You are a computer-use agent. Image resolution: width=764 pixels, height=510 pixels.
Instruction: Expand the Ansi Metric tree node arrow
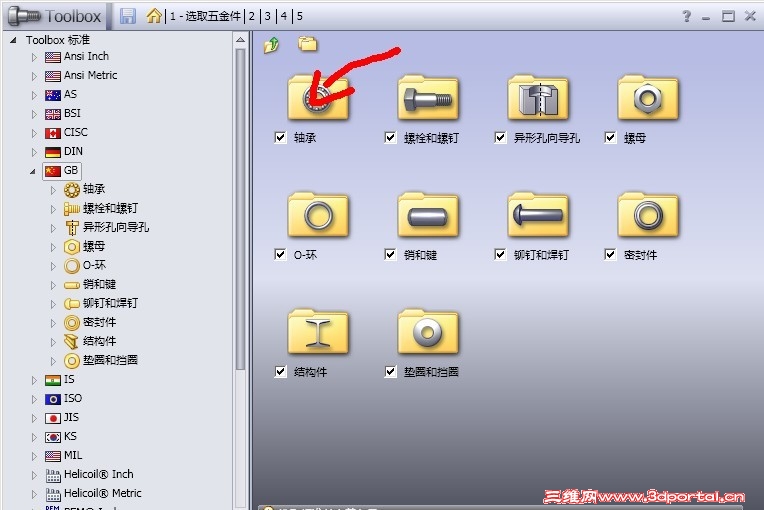point(34,76)
